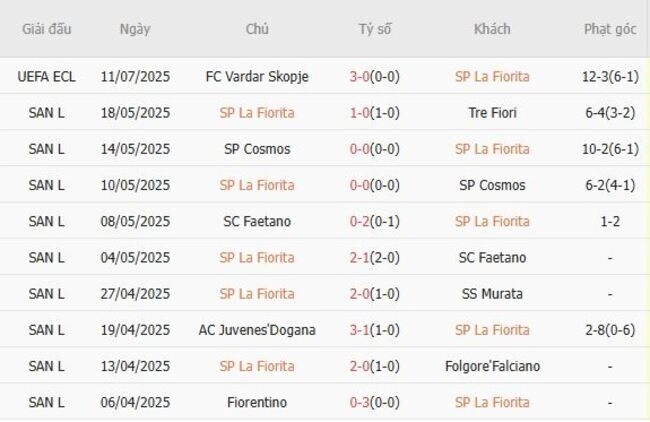
Task: Open Folgore'Falciano team link
Action: (x=492, y=366)
